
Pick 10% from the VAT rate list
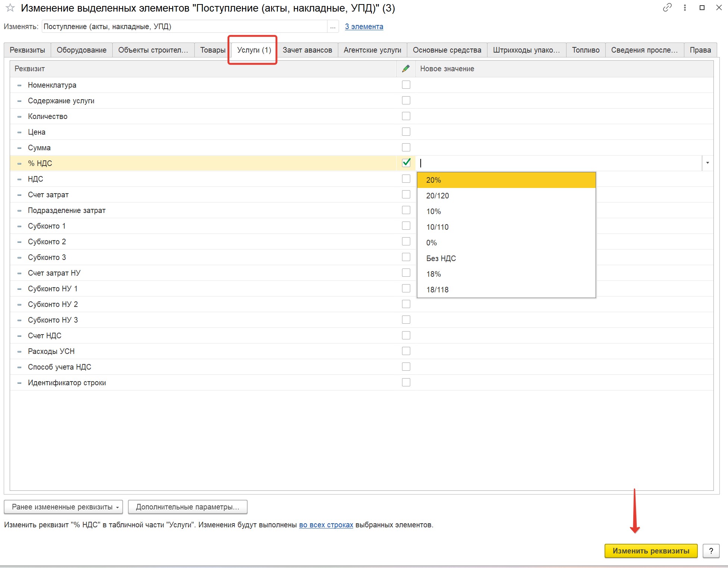click(x=506, y=211)
